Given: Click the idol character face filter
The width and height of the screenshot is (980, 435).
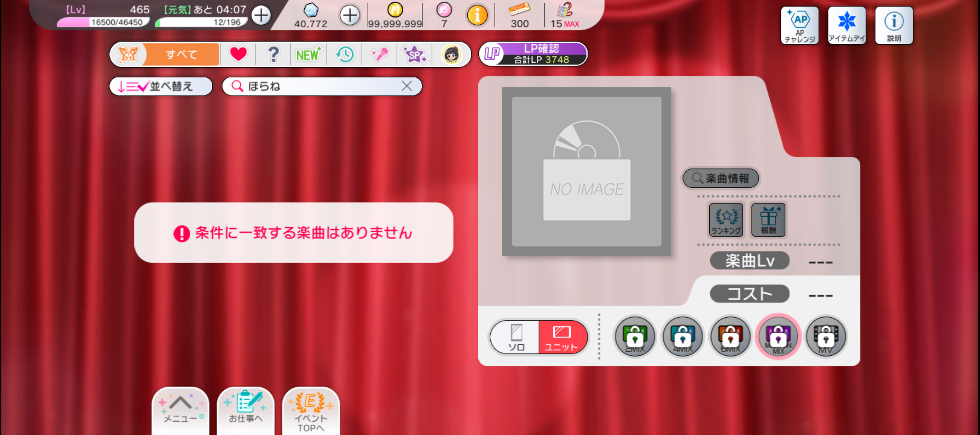Looking at the screenshot, I should point(451,54).
